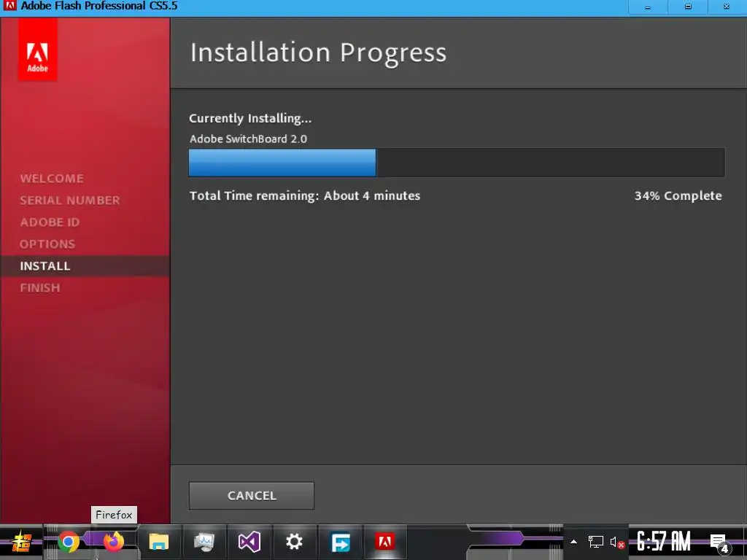Launch Firefox from the taskbar
The image size is (747, 560).
[x=113, y=542]
